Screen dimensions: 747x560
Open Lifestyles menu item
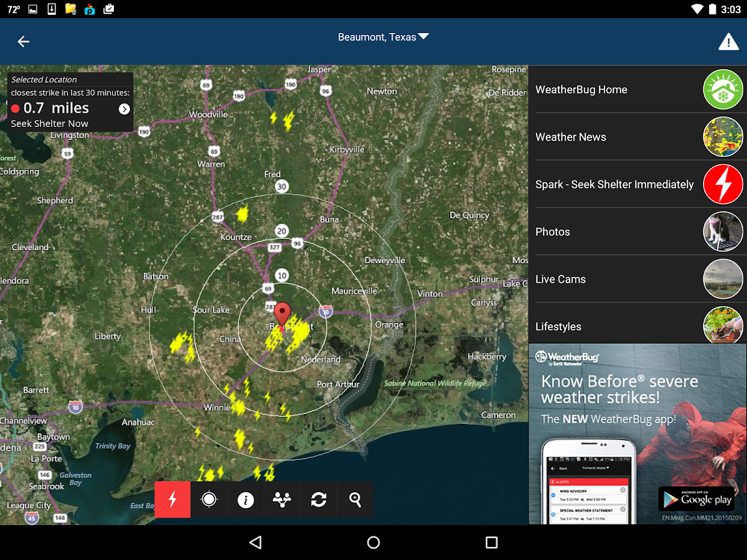[x=637, y=324]
